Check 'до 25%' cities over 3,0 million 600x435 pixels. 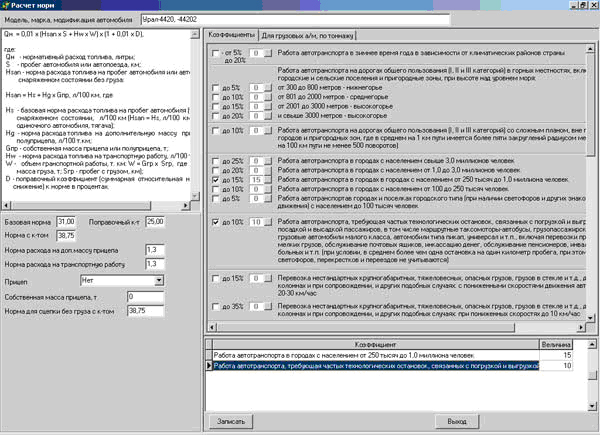(x=216, y=161)
